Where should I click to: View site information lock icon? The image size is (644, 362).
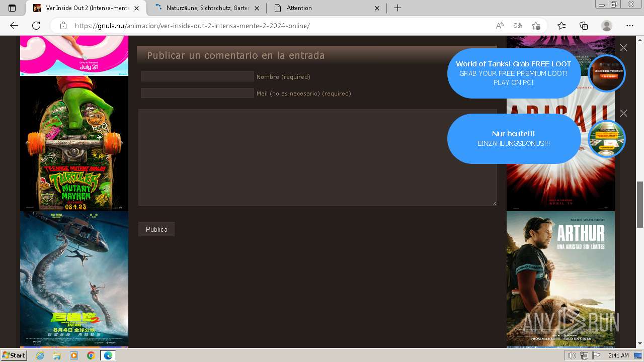tap(63, 26)
